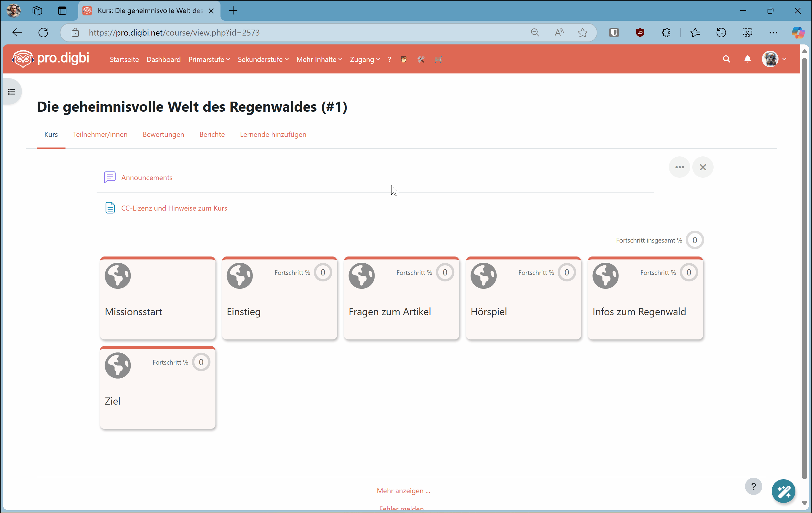
Task: Click the globe icon on Einstieg card
Action: pos(240,275)
